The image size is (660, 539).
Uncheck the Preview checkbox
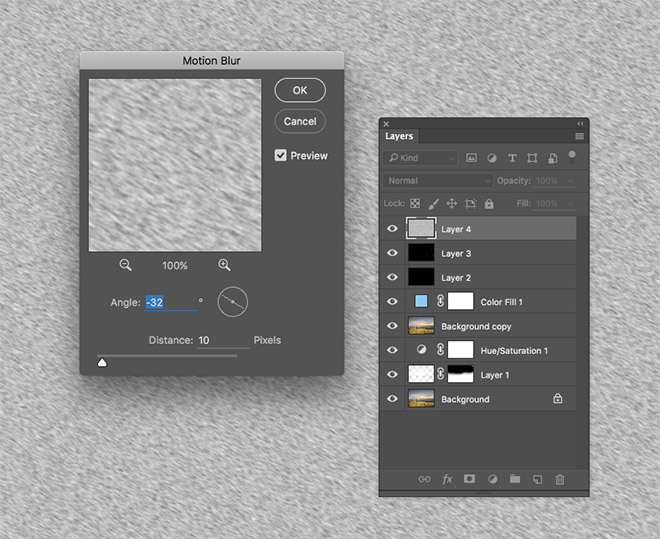(x=281, y=155)
